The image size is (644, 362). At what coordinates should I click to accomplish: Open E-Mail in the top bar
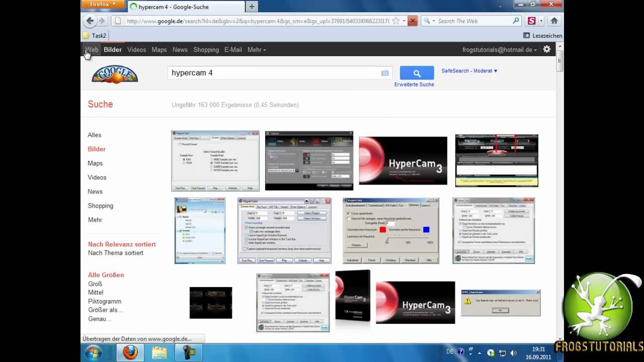[233, 50]
